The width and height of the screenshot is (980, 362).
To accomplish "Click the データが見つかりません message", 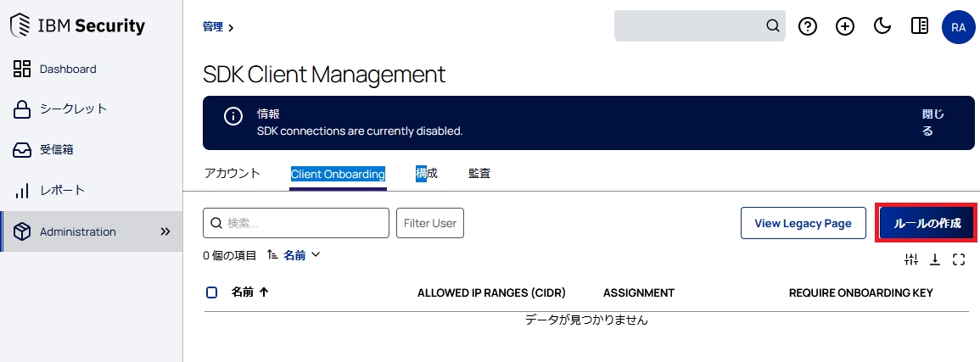I will click(x=586, y=320).
